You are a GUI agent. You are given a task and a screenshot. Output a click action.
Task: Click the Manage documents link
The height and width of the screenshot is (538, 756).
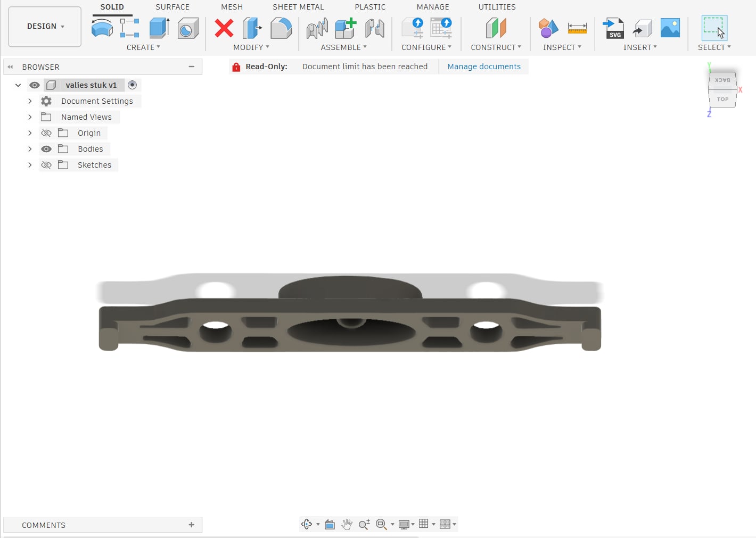483,67
